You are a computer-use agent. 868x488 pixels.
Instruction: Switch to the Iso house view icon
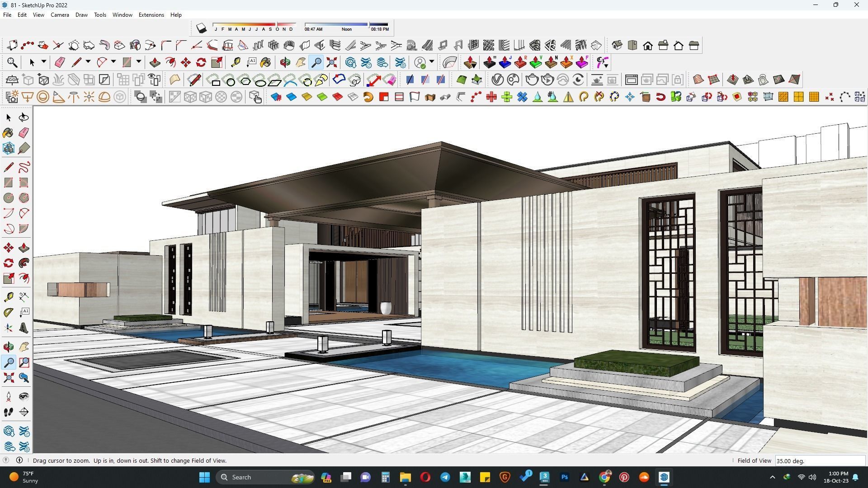click(x=617, y=45)
